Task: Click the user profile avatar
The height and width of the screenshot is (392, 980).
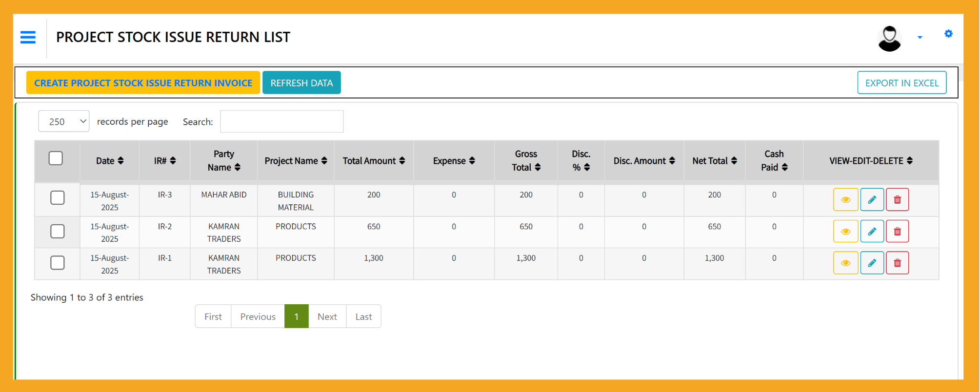Action: pos(889,39)
